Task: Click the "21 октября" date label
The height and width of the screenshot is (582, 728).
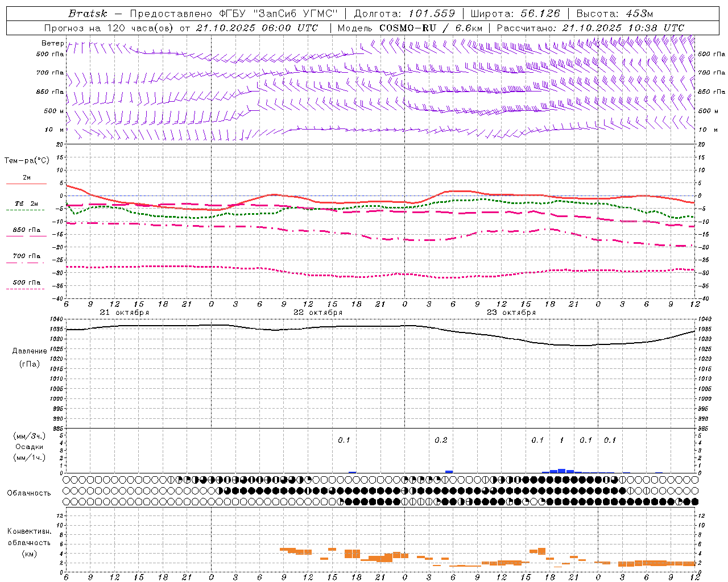Action: coord(125,313)
